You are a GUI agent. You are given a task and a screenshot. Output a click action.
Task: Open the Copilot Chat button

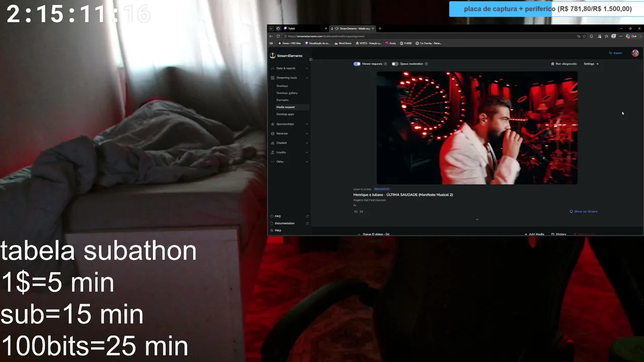point(632,36)
